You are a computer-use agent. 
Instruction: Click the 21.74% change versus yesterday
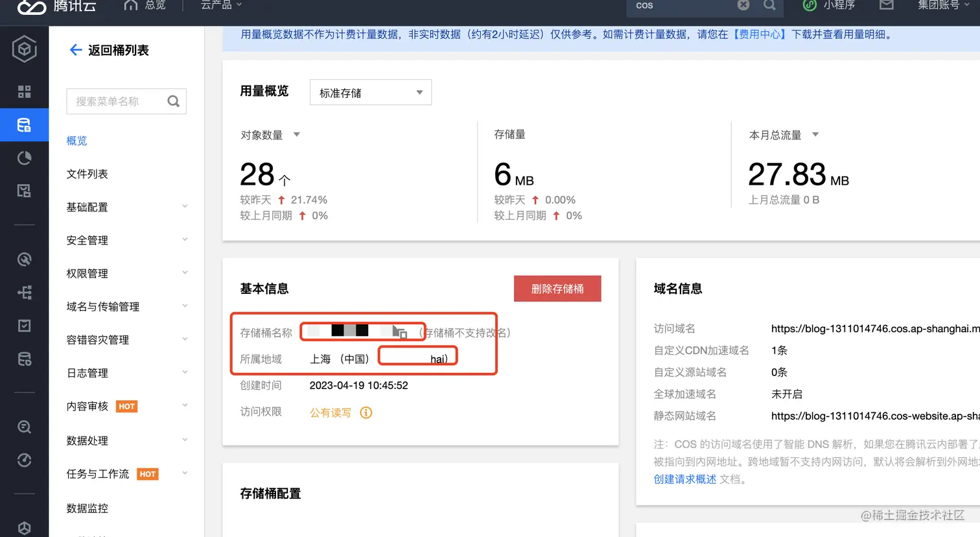click(309, 200)
